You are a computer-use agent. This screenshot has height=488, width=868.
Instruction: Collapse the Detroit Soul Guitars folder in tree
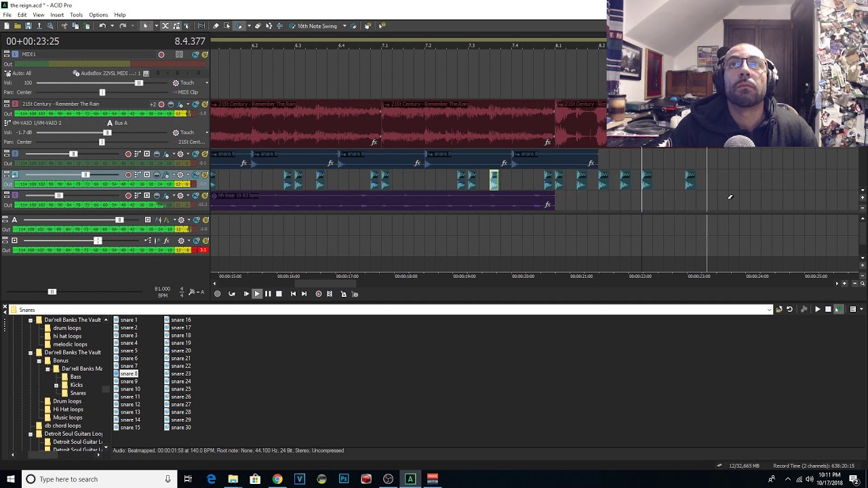(x=31, y=434)
